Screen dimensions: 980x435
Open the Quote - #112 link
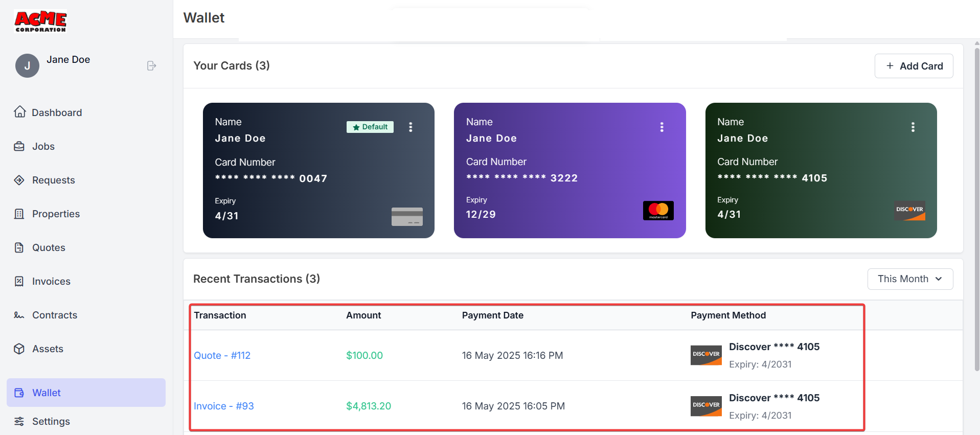tap(222, 355)
